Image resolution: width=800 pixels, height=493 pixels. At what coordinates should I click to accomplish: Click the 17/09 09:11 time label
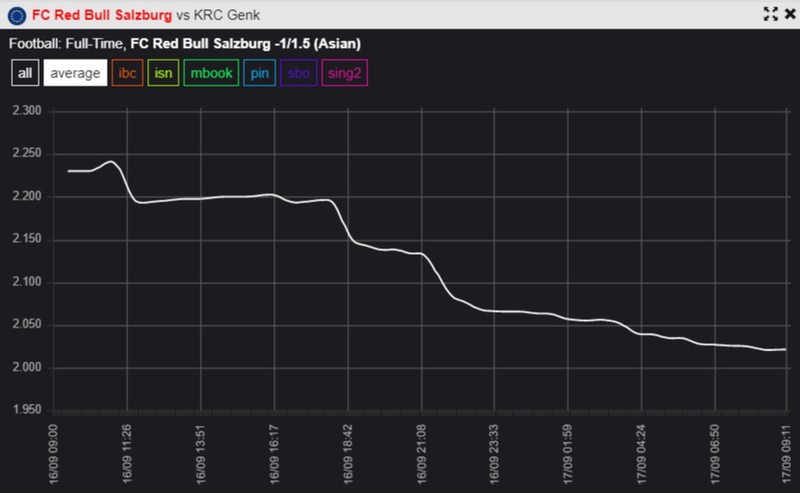point(786,454)
